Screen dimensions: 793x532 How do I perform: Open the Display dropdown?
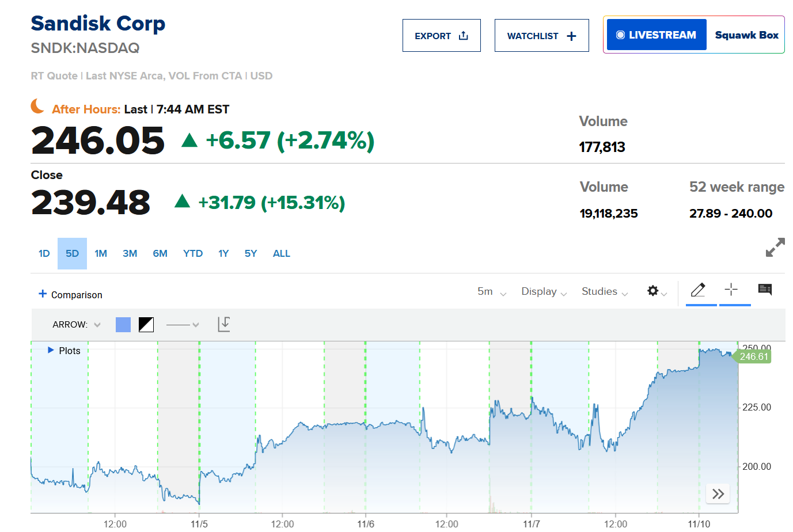click(544, 292)
